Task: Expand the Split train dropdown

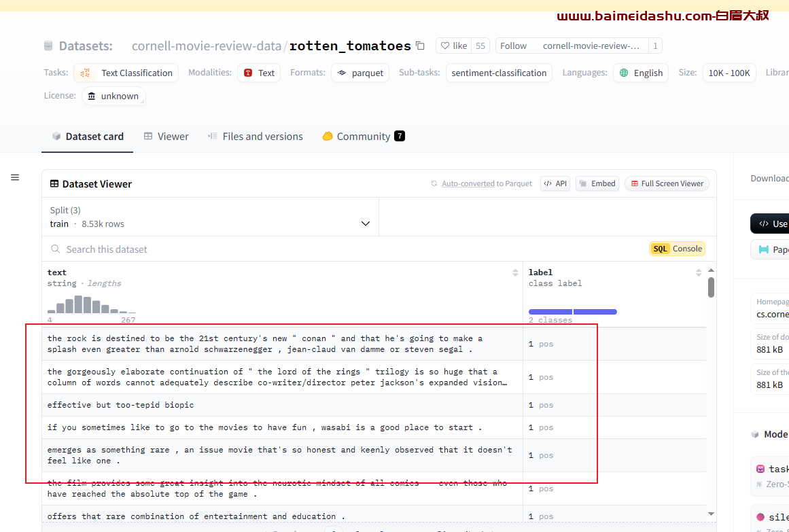Action: [x=211, y=217]
